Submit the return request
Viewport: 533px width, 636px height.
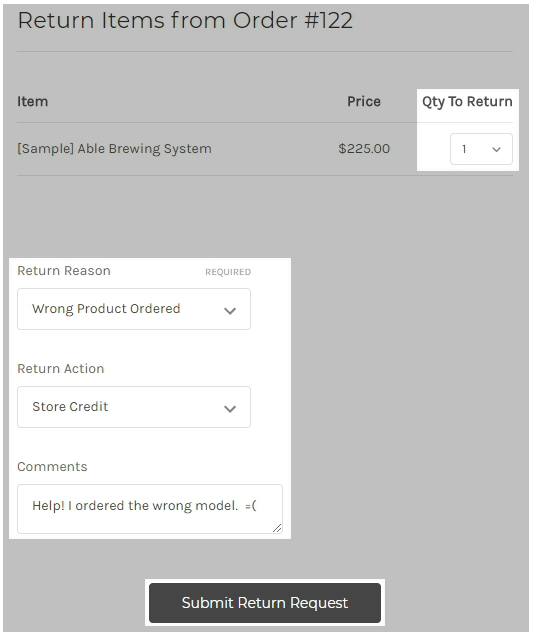point(265,603)
